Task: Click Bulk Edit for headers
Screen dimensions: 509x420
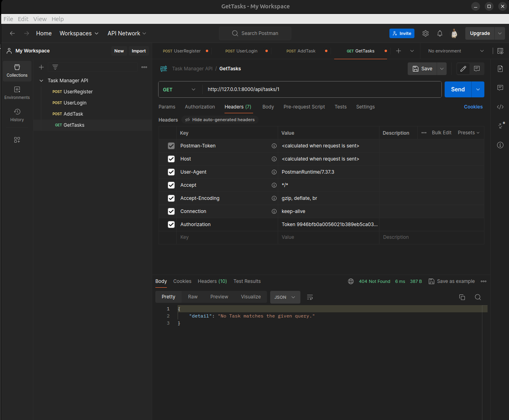Action: pyautogui.click(x=441, y=133)
